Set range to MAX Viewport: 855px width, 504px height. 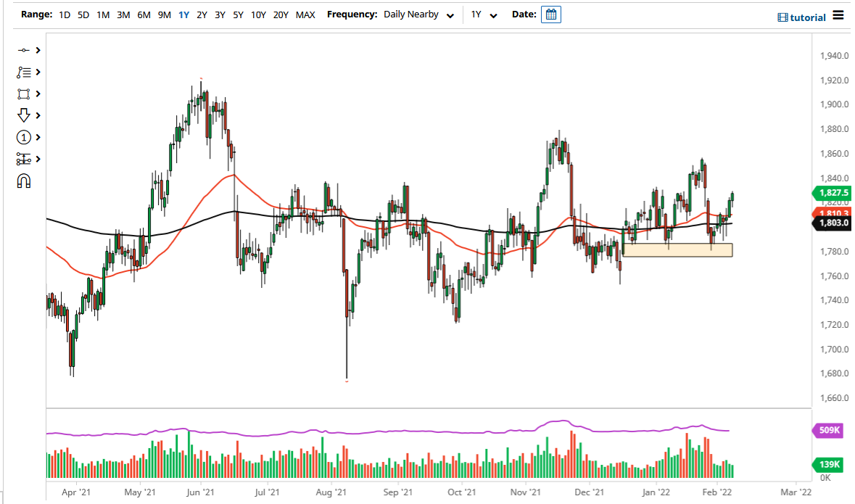tap(305, 15)
